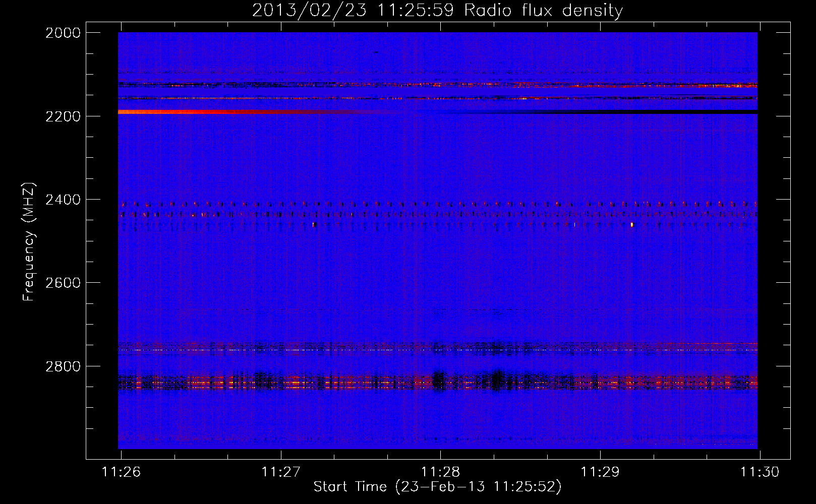This screenshot has width=816, height=504.
Task: Click the 11:29 time tick label
Action: [x=600, y=472]
